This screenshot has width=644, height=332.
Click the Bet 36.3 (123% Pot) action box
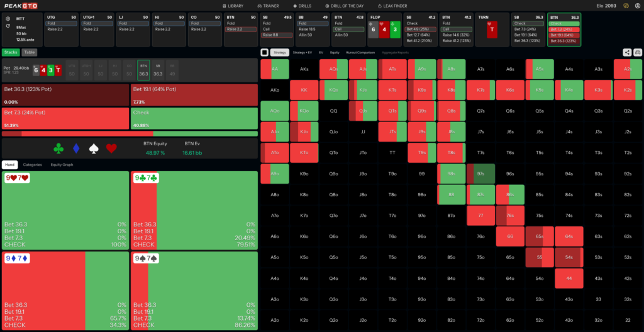(x=65, y=95)
